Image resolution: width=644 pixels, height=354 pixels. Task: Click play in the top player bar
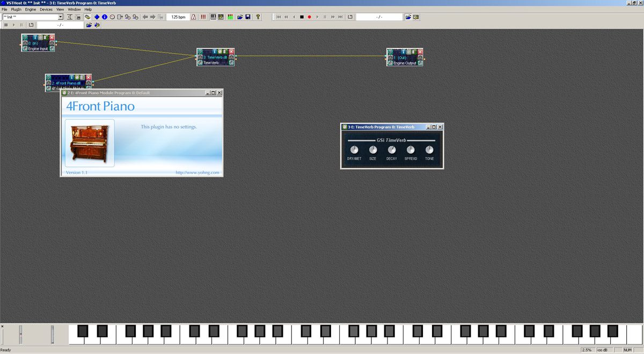tap(317, 17)
